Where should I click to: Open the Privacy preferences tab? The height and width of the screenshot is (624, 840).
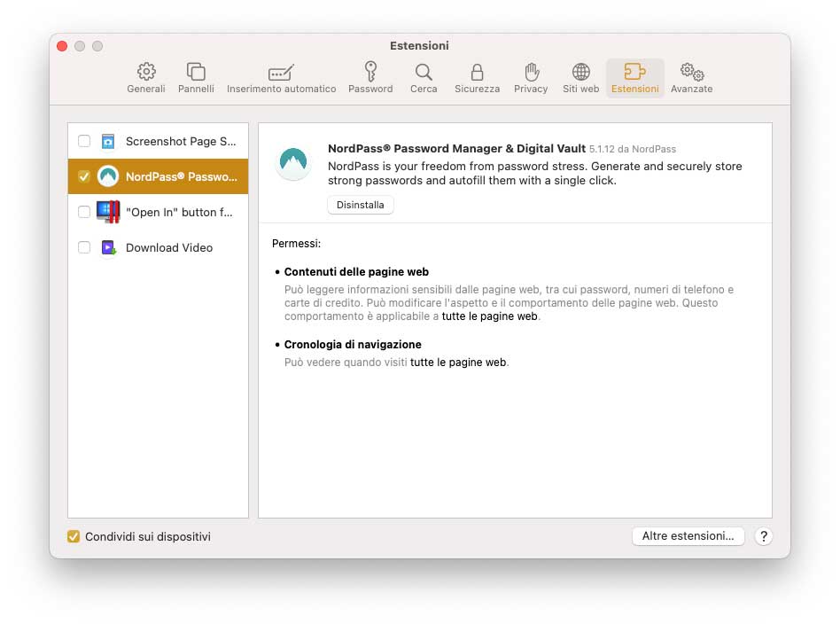coord(531,78)
